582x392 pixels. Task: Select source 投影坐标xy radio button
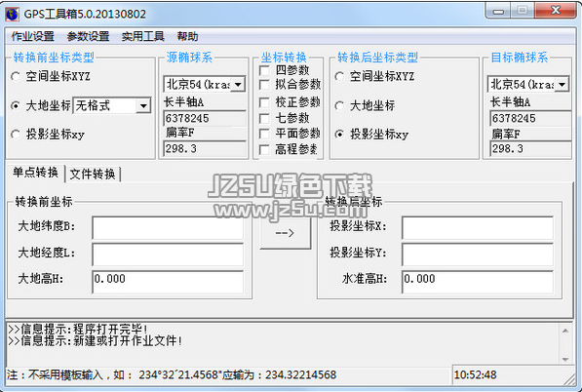click(x=16, y=134)
